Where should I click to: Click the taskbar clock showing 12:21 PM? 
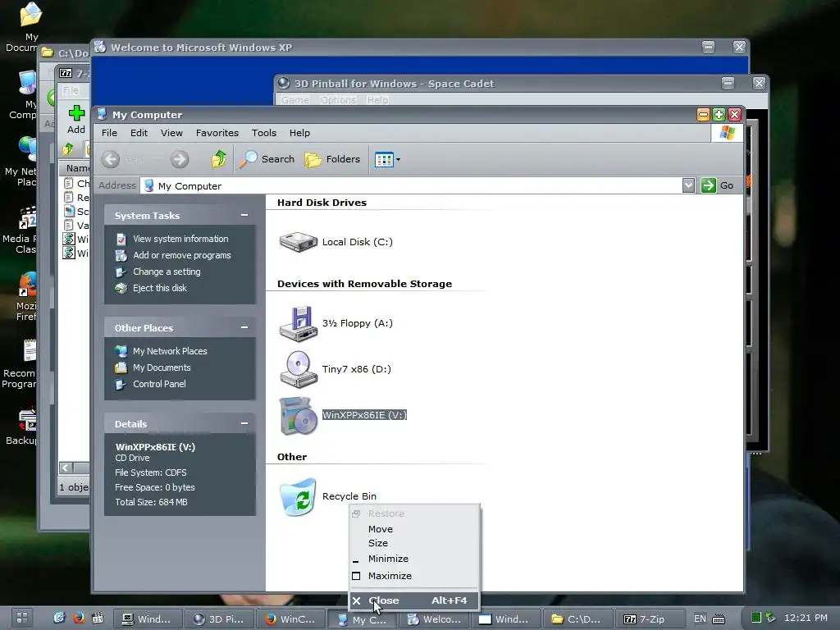(x=806, y=618)
